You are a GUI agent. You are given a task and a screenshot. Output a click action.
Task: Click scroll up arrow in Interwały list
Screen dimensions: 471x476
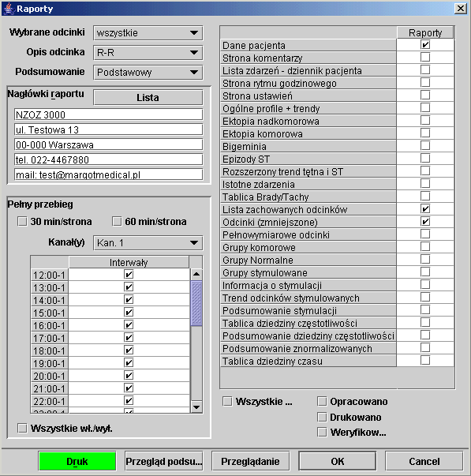[196, 274]
